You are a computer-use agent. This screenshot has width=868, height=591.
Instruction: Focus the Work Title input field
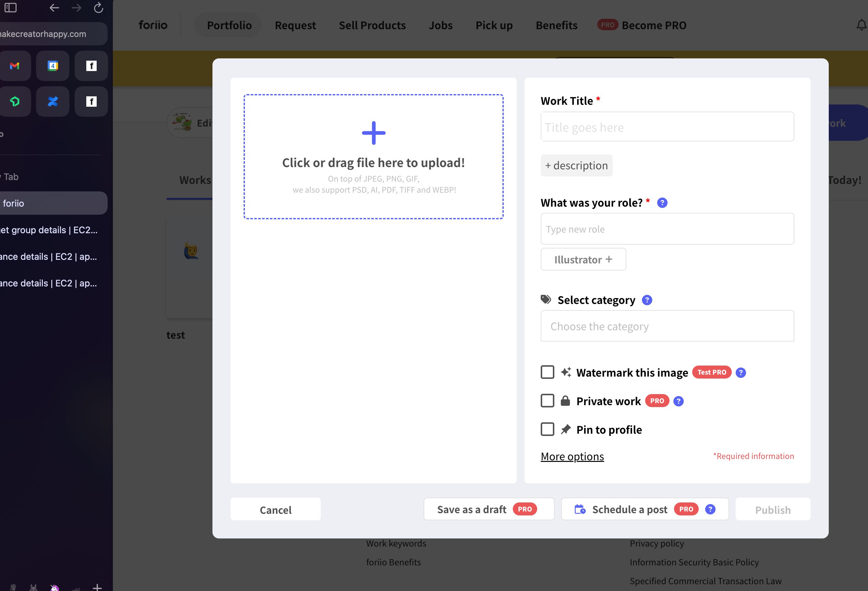click(x=667, y=127)
